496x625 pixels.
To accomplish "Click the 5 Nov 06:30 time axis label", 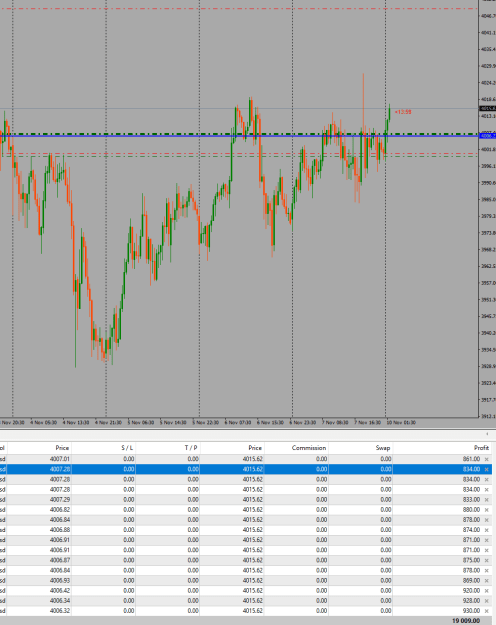I will click(x=141, y=423).
